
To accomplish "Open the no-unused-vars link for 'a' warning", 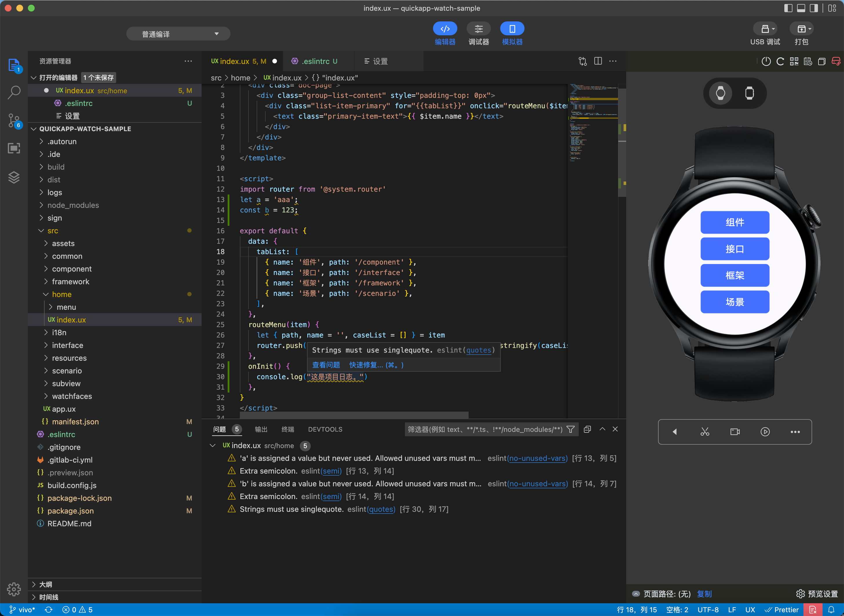I will [x=537, y=458].
